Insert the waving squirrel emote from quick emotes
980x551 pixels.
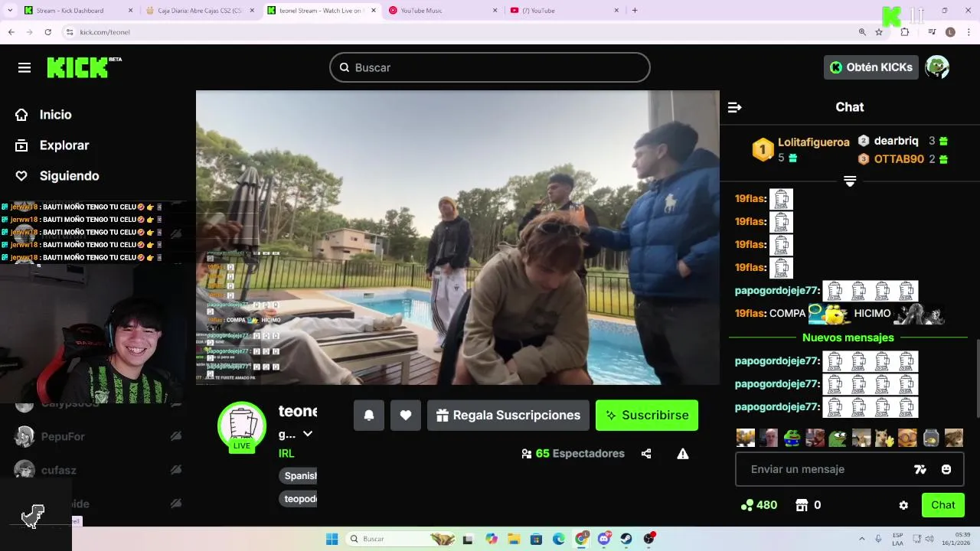click(884, 438)
